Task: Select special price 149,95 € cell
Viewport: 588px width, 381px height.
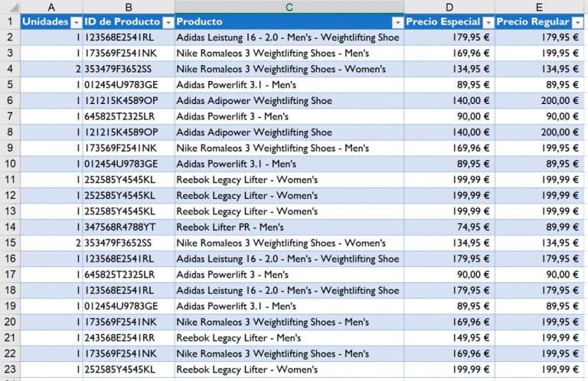Action: point(449,337)
